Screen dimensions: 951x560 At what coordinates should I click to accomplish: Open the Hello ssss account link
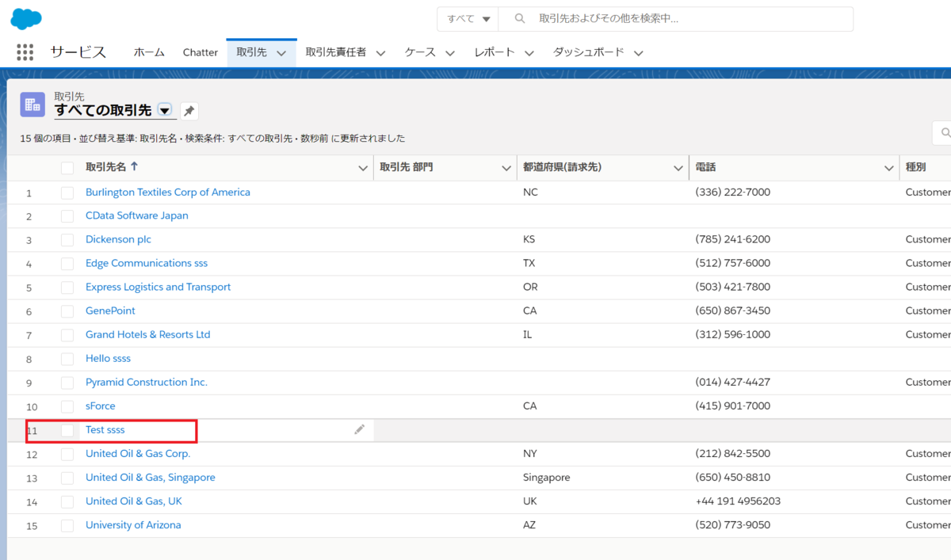point(108,359)
